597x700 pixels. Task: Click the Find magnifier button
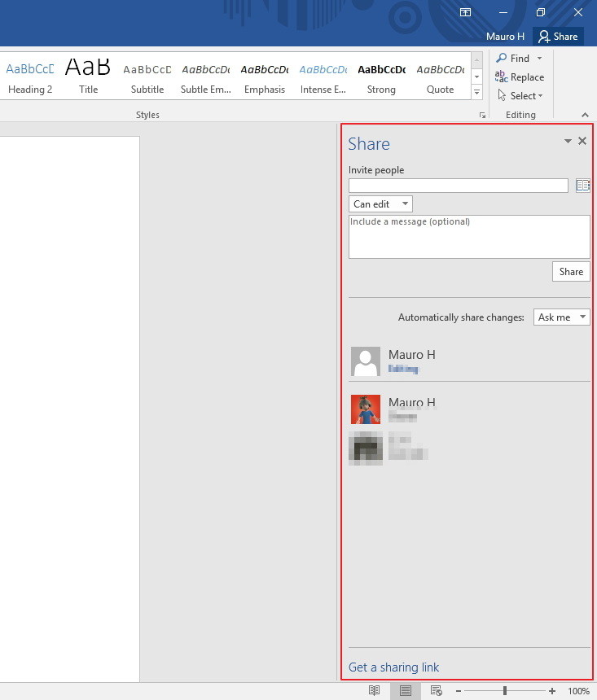pos(513,59)
